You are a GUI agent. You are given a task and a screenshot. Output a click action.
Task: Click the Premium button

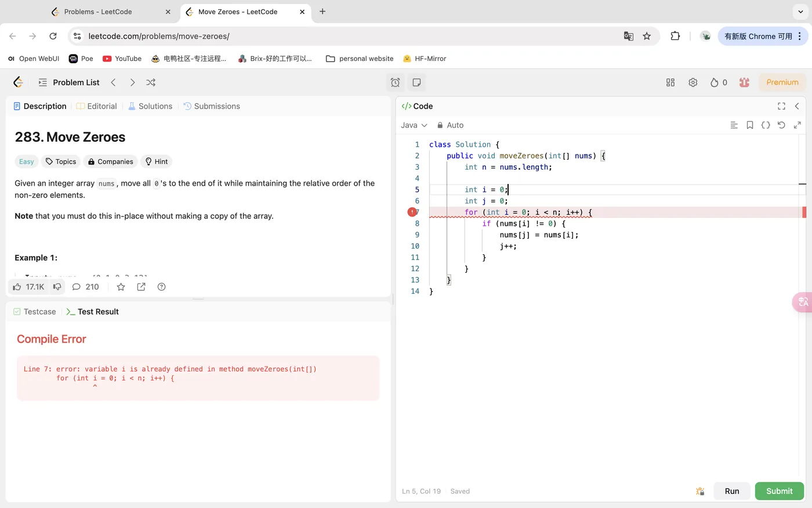[782, 82]
